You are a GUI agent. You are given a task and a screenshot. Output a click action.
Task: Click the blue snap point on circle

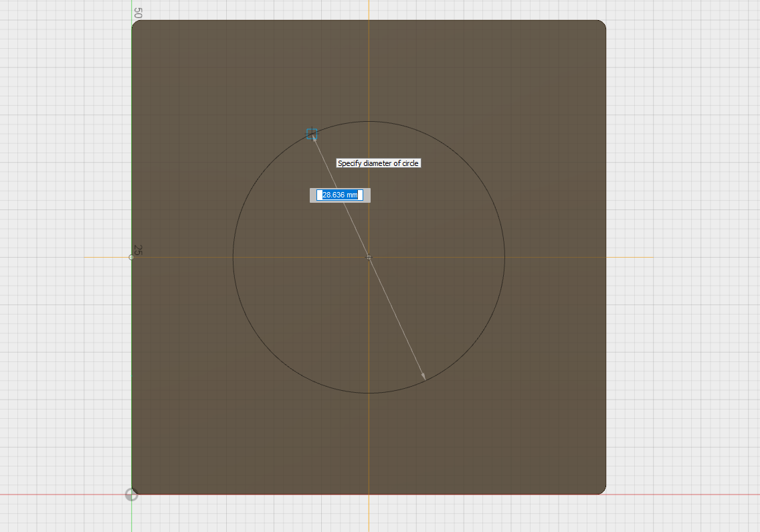[x=312, y=134]
